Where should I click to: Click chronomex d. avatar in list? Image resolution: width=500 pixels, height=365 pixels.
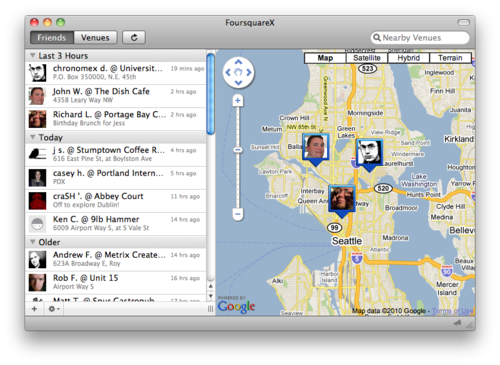point(37,72)
